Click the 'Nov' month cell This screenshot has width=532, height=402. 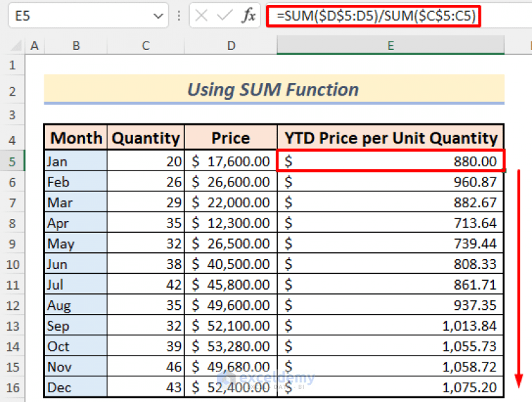[x=76, y=367]
